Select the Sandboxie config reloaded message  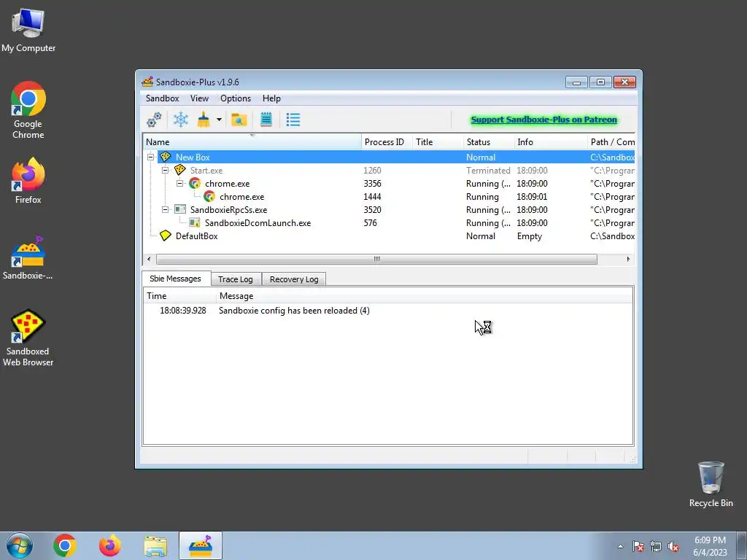click(294, 311)
